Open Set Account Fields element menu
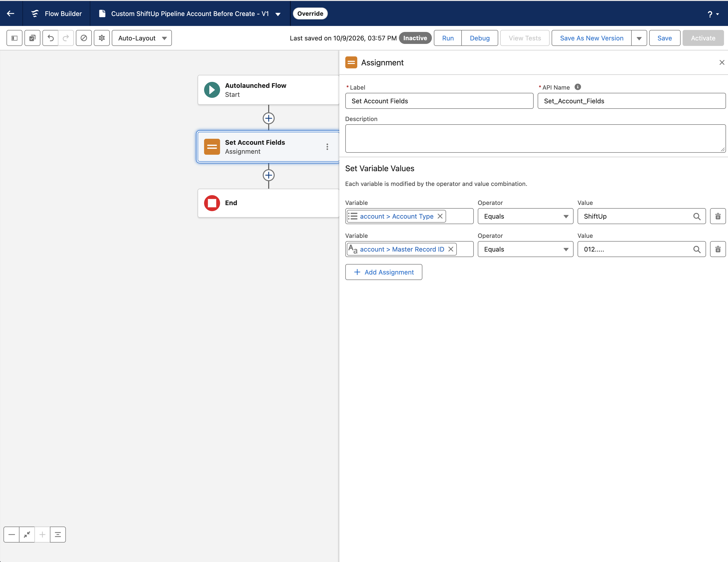728x562 pixels. click(327, 147)
